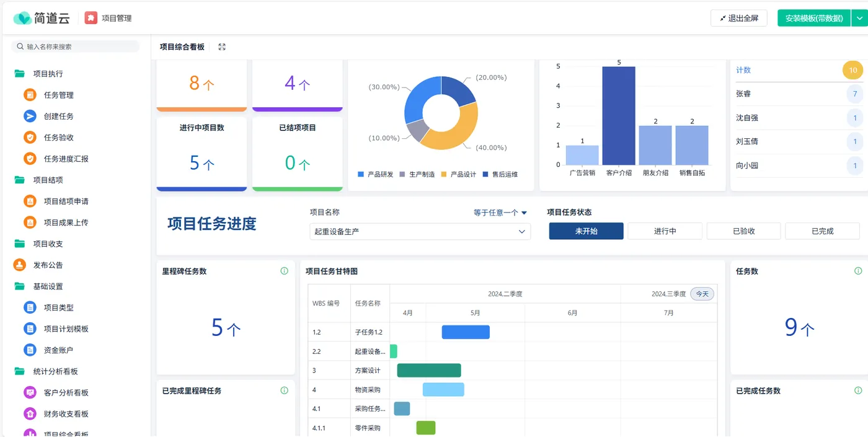
Task: Click the info icon on 任务数 card
Action: pyautogui.click(x=858, y=271)
